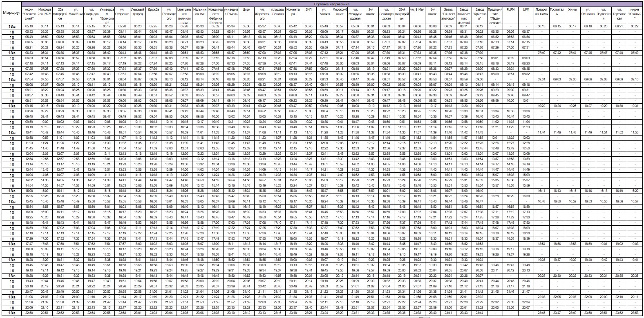
Task: Select the ЗИП header cell
Action: 309,15
